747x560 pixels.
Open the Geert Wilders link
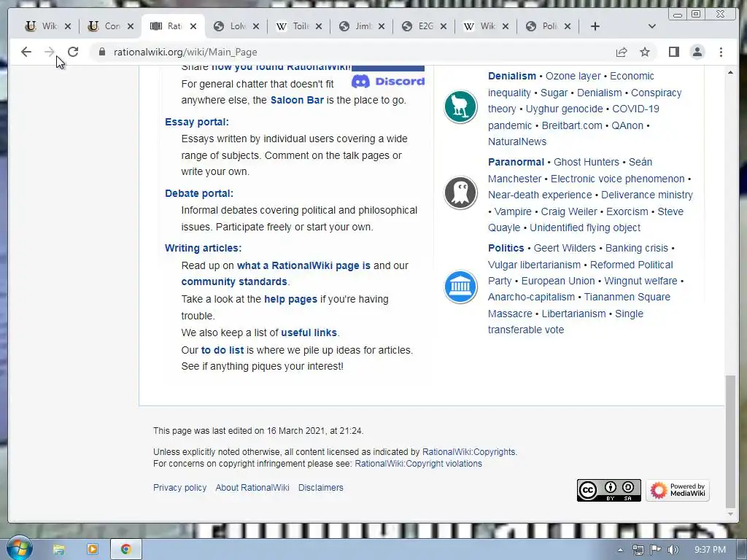565,248
